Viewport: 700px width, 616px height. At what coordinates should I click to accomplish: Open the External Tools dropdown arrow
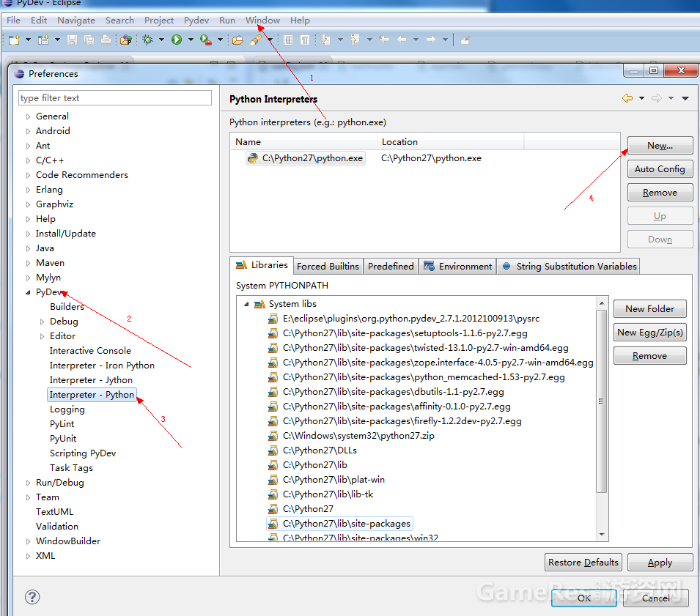click(x=220, y=40)
